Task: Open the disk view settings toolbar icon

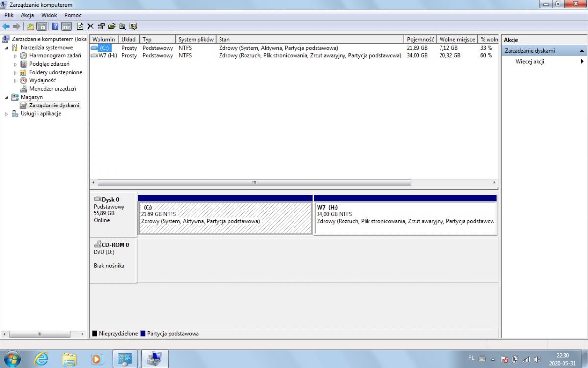Action: coord(133,26)
